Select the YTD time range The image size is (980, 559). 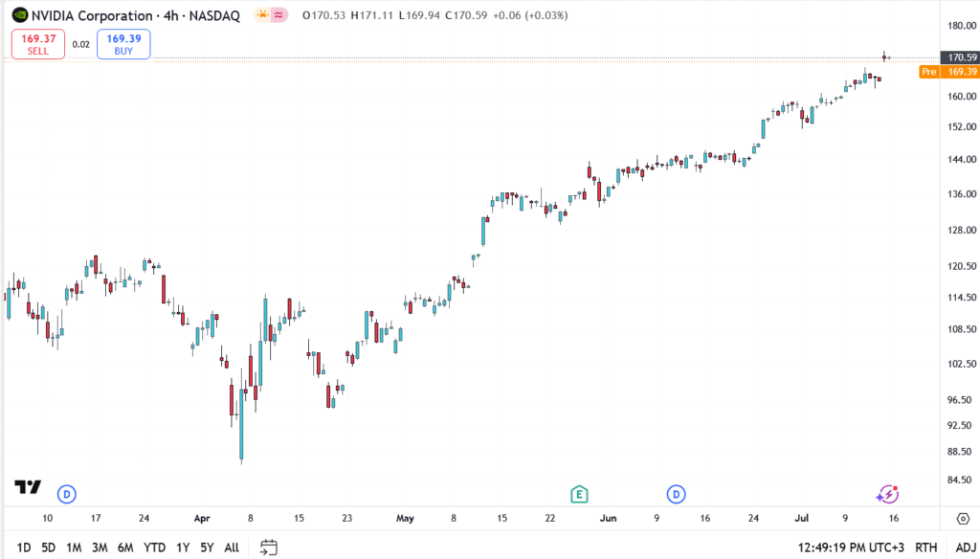pyautogui.click(x=154, y=548)
